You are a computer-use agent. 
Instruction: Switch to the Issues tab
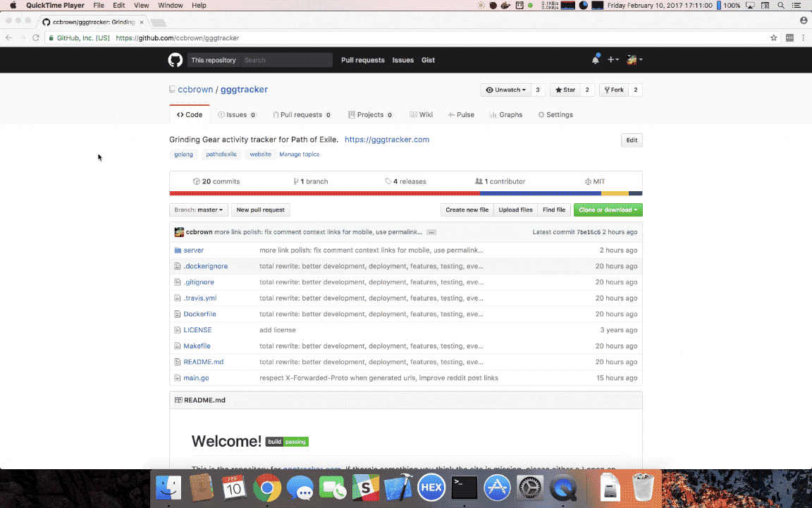pyautogui.click(x=237, y=114)
